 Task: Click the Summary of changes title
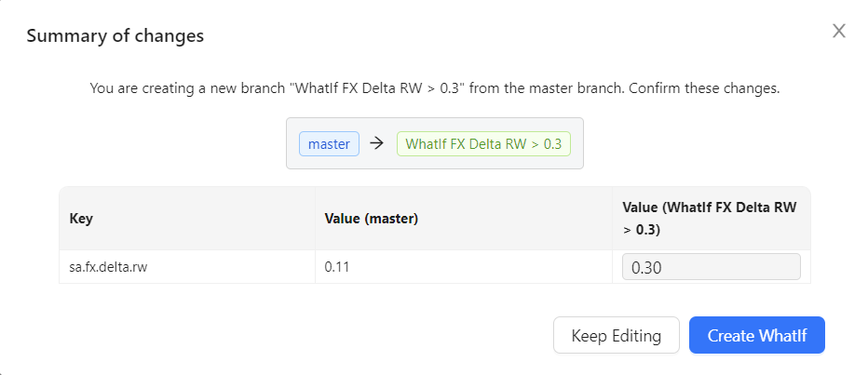coord(115,36)
